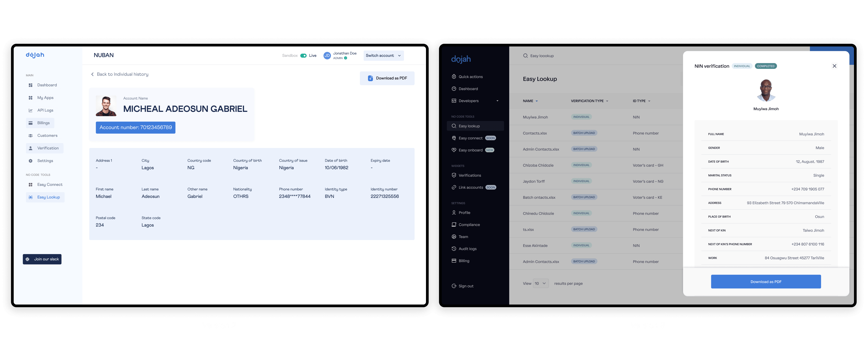Click the Chizoba Chidozie table row
868x351 pixels.
click(596, 165)
